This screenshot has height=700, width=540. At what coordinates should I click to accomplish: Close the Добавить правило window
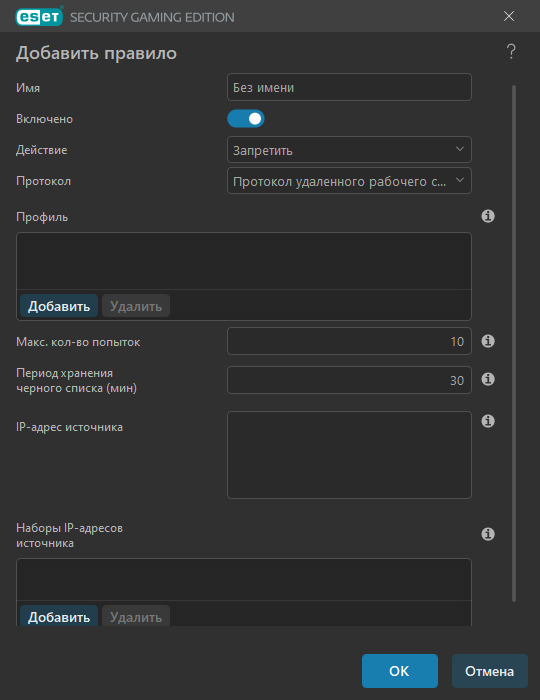(509, 17)
